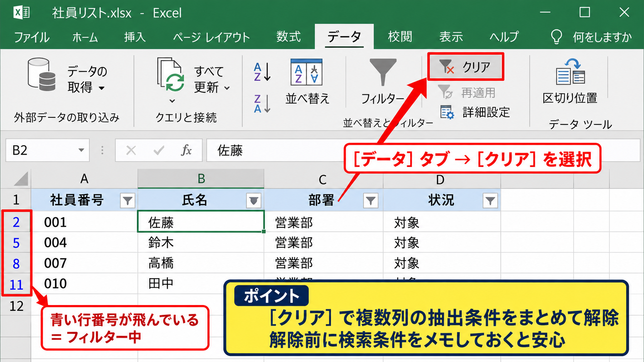
Task: Click the Get Data database icon
Action: tap(42, 75)
